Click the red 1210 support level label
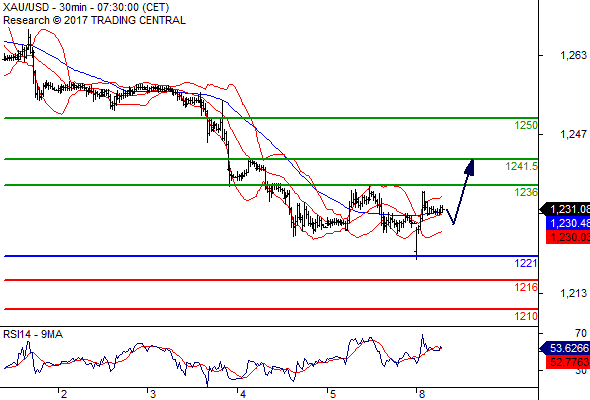The width and height of the screenshot is (590, 400). coord(526,316)
